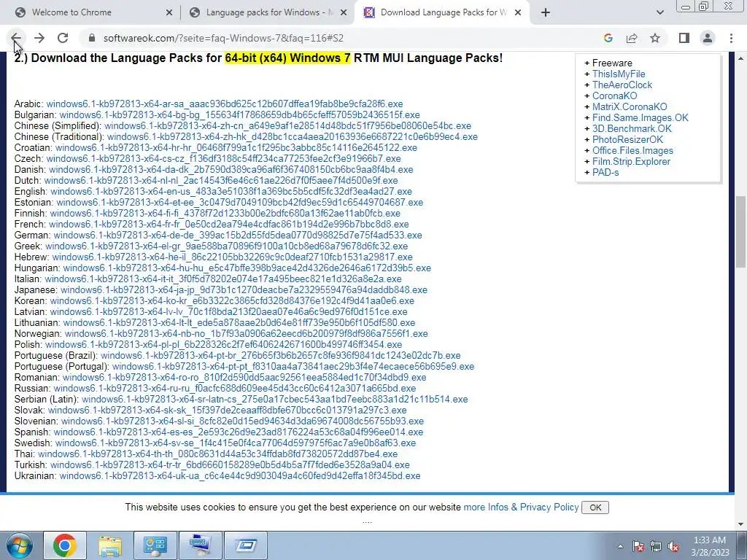747x560 pixels.
Task: Open the Chrome profile avatar
Action: (x=708, y=38)
